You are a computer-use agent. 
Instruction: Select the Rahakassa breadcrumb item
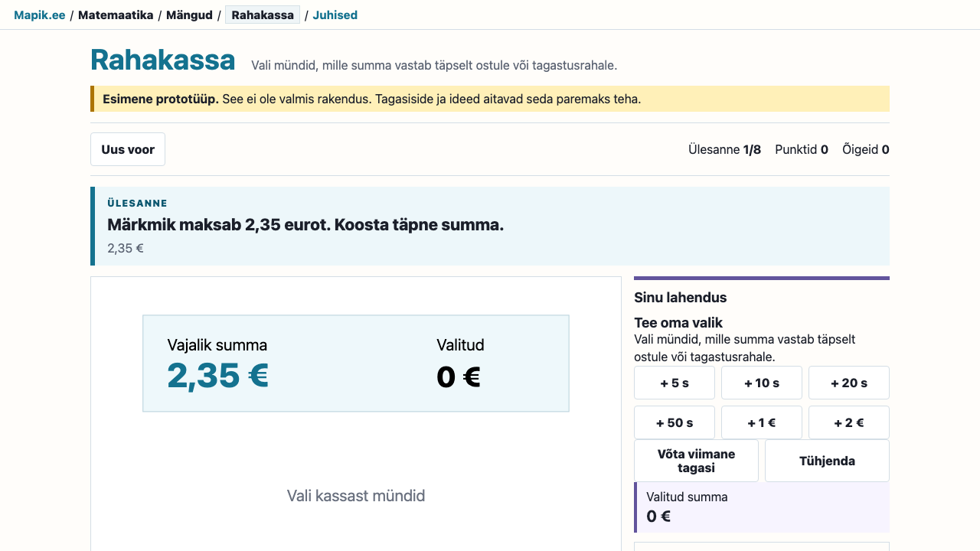pos(263,15)
